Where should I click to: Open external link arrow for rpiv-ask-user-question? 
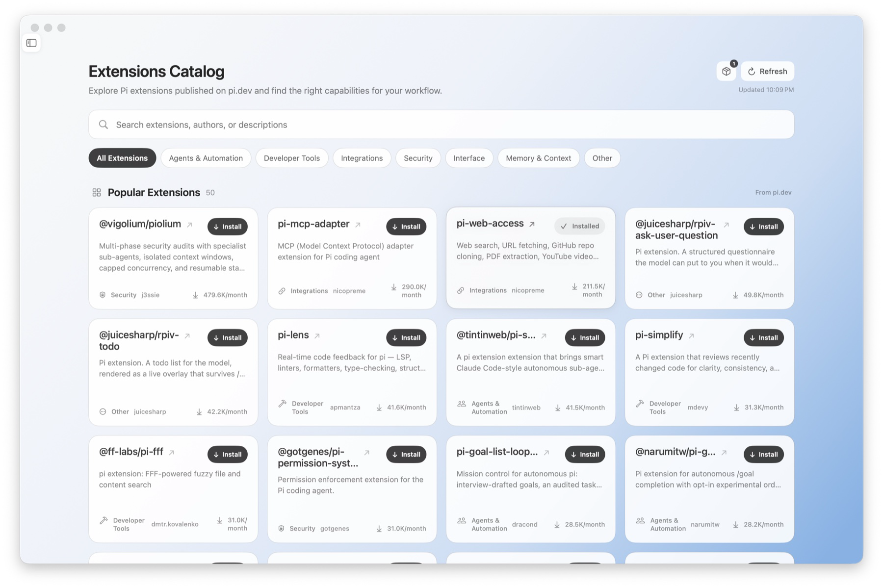point(727,225)
